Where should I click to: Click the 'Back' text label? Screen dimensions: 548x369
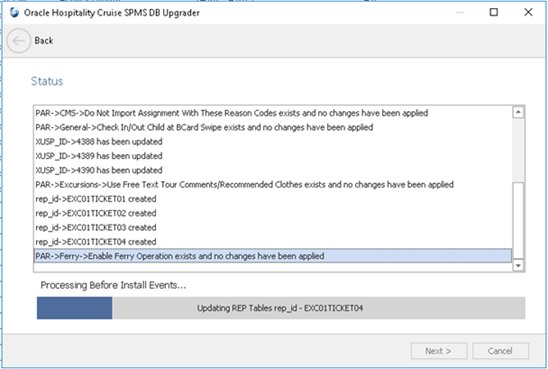(44, 41)
